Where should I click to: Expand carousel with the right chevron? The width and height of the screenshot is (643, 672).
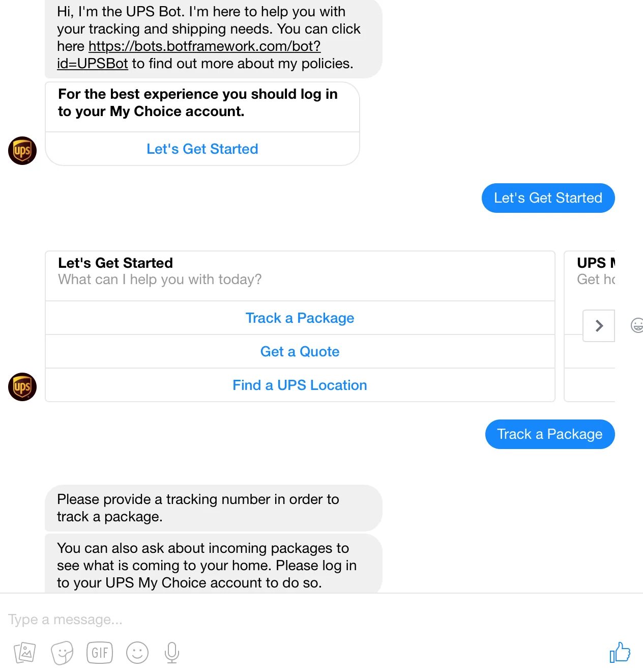599,326
